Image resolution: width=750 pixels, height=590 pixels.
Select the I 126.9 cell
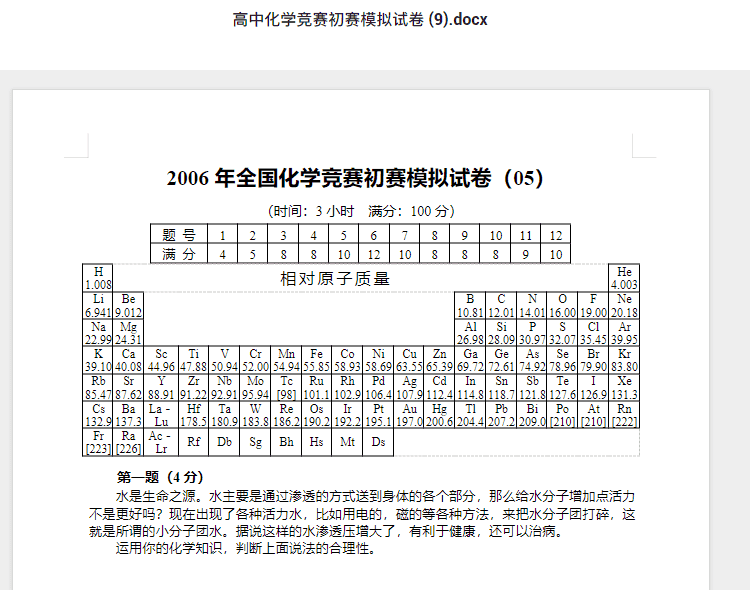tap(593, 388)
